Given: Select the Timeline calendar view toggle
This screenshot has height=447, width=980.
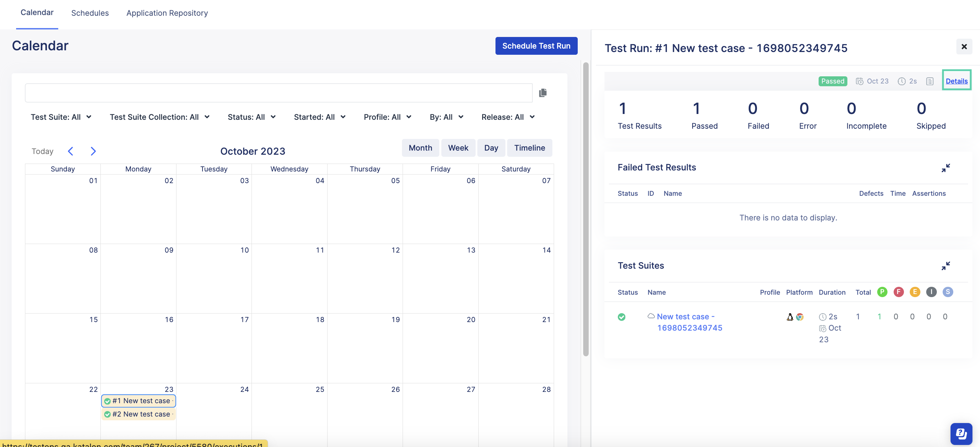Looking at the screenshot, I should (x=529, y=147).
